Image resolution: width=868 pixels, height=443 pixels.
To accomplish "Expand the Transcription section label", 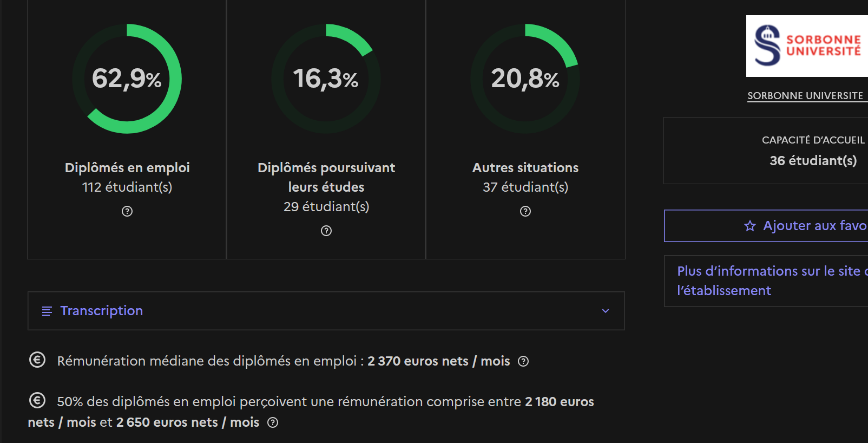I will point(102,311).
